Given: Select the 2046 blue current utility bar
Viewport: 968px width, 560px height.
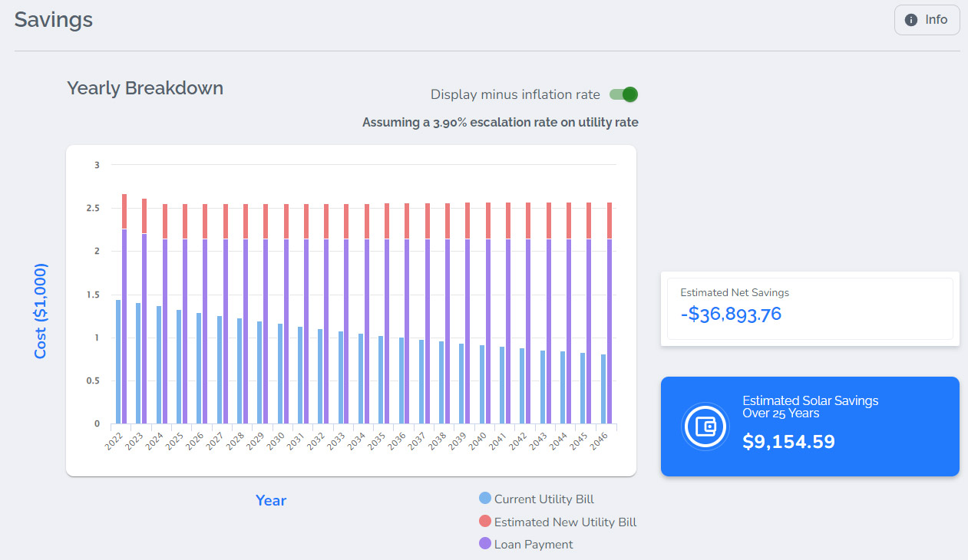Looking at the screenshot, I should 603,389.
